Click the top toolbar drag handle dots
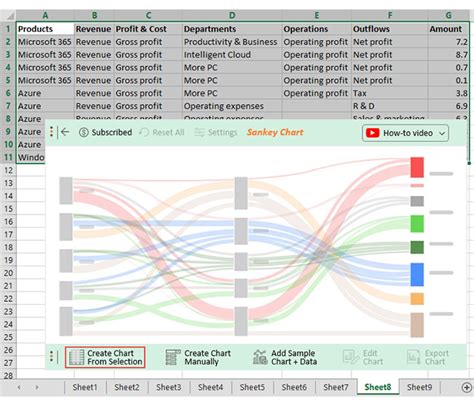474x406 pixels. point(51,132)
